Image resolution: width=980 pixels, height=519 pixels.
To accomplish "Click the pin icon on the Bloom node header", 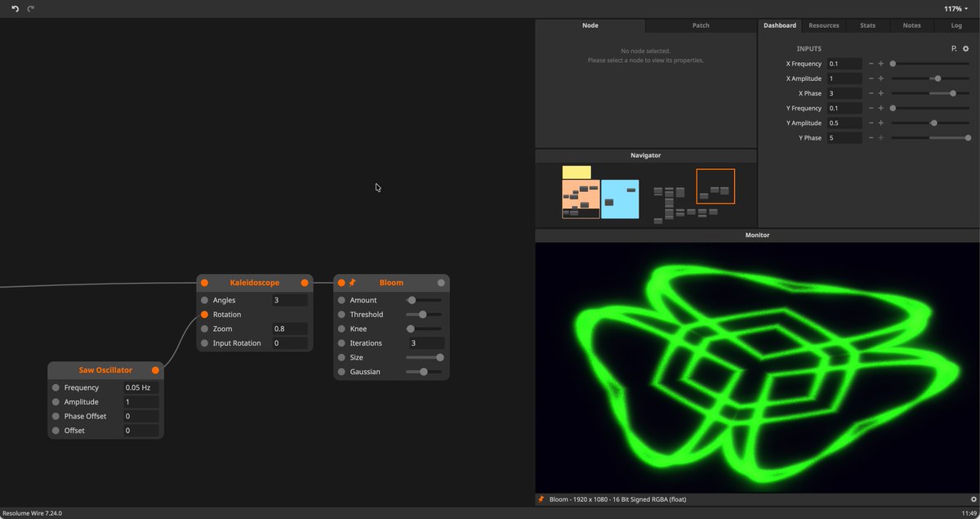I will (351, 283).
